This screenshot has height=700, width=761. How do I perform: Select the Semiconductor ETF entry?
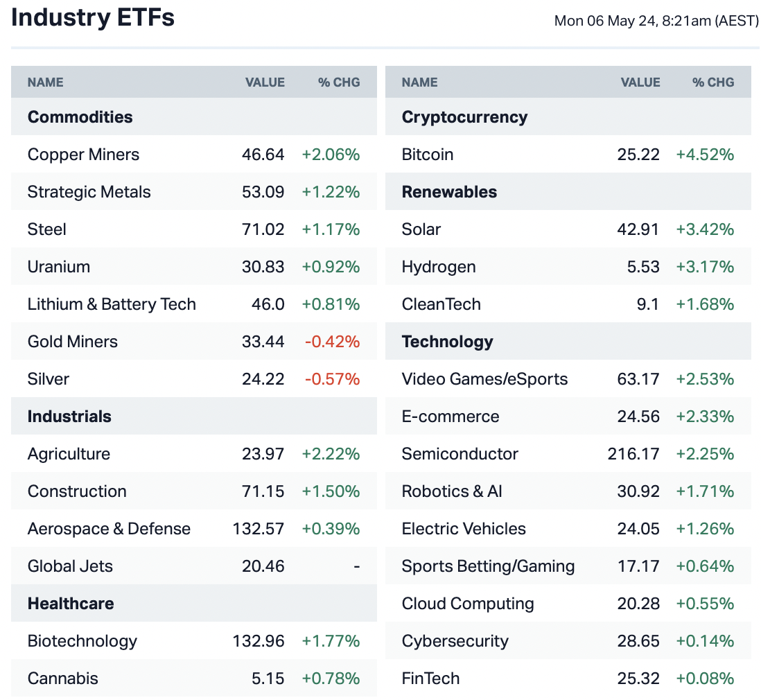[x=460, y=454]
